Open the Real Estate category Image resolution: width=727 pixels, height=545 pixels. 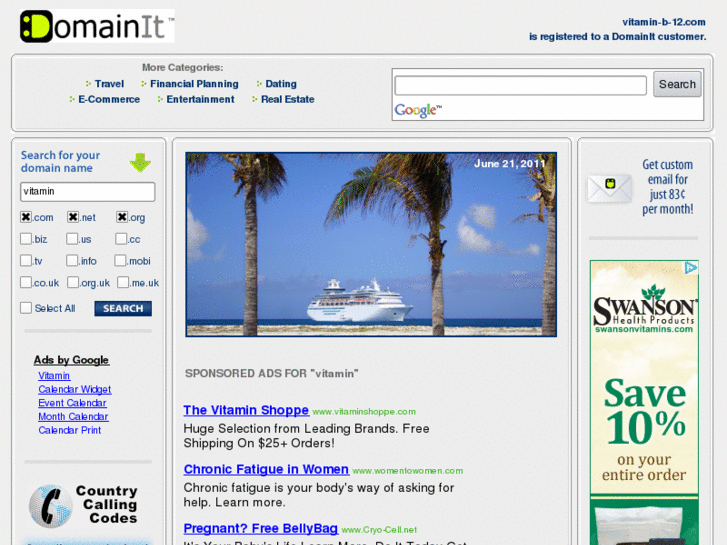point(287,99)
